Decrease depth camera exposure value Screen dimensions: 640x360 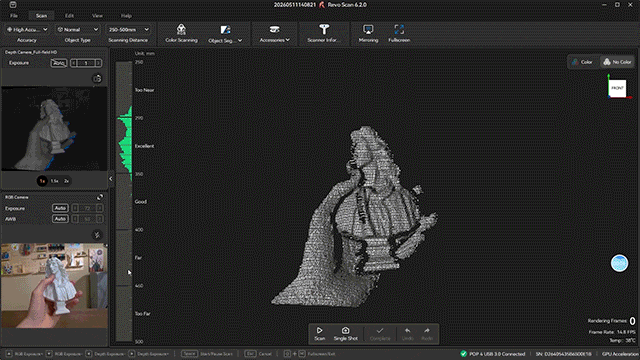click(74, 63)
